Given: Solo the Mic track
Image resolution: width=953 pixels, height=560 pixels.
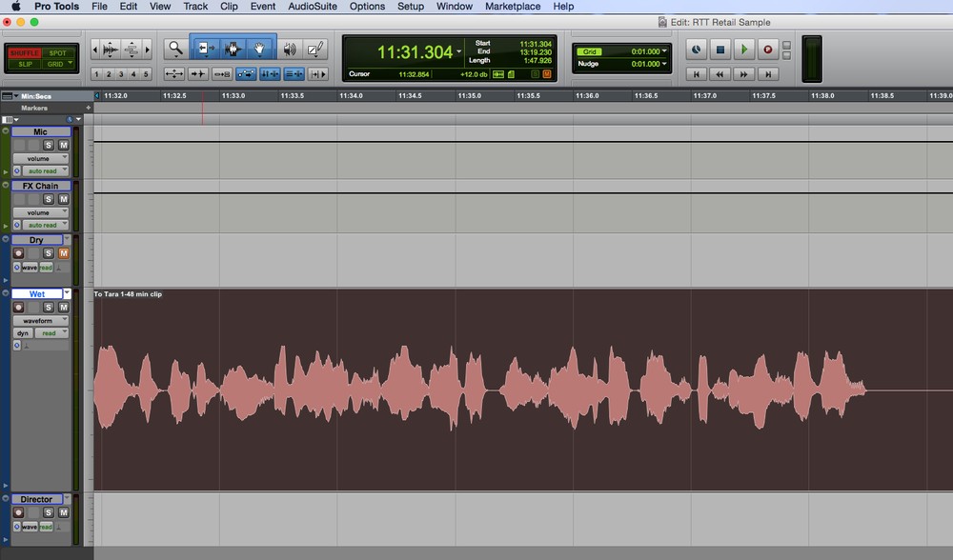Looking at the screenshot, I should point(49,146).
